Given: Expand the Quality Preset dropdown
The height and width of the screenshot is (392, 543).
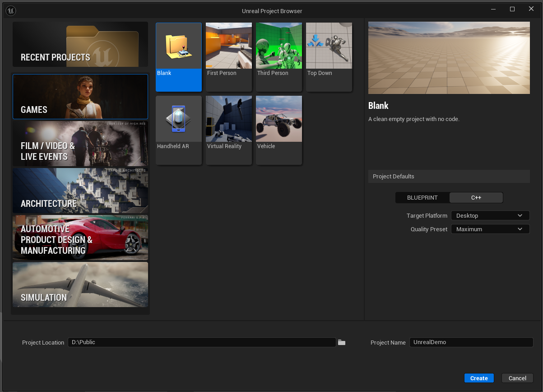Looking at the screenshot, I should click(490, 229).
